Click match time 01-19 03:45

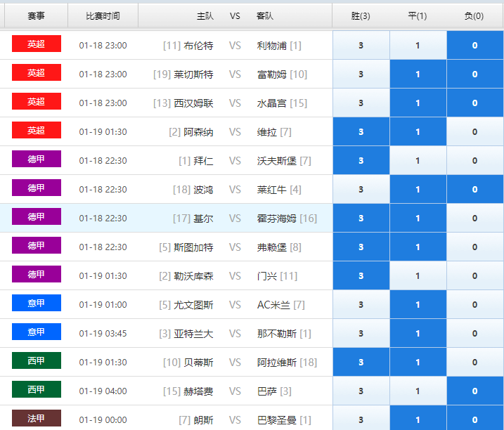[x=103, y=334]
